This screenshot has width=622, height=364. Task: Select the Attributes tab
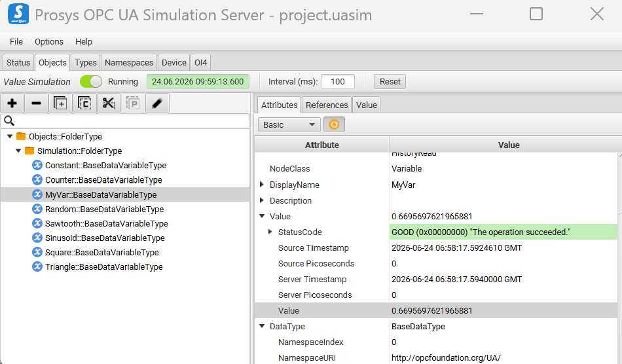[x=280, y=105]
